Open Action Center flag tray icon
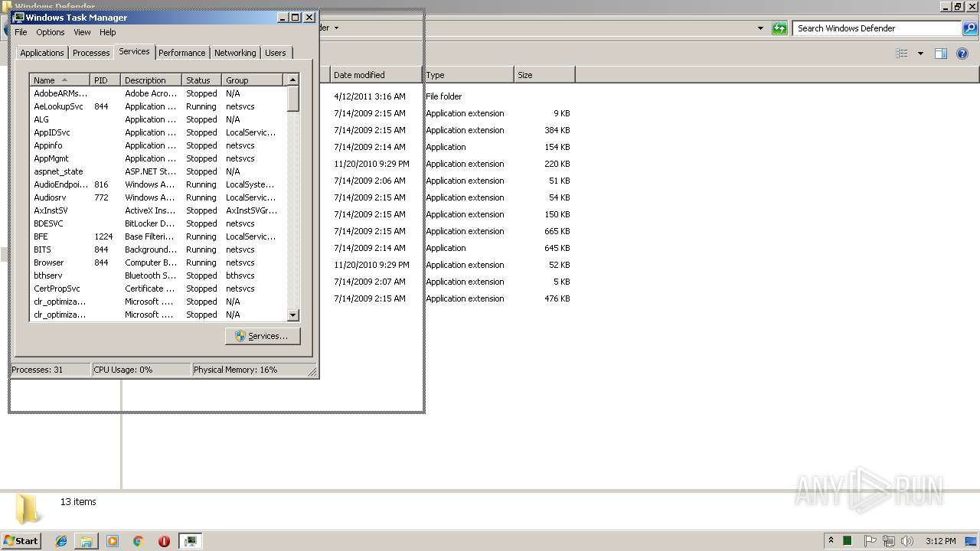 870,541
